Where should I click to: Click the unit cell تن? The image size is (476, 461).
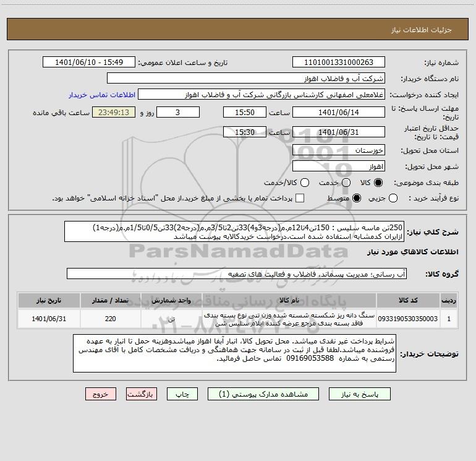[171, 319]
